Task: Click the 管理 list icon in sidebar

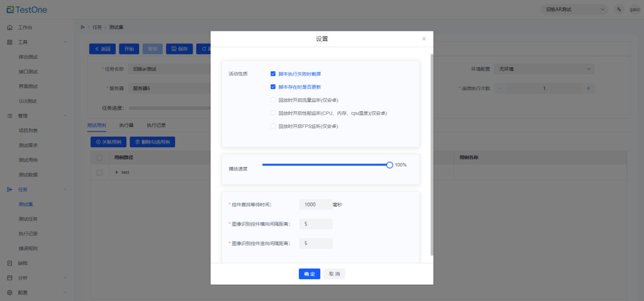Action: [10, 116]
